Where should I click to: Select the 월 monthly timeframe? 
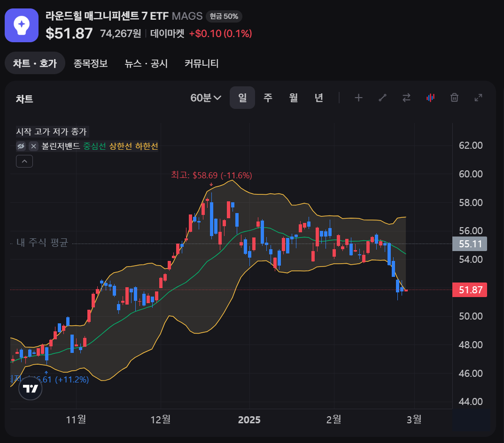(294, 98)
